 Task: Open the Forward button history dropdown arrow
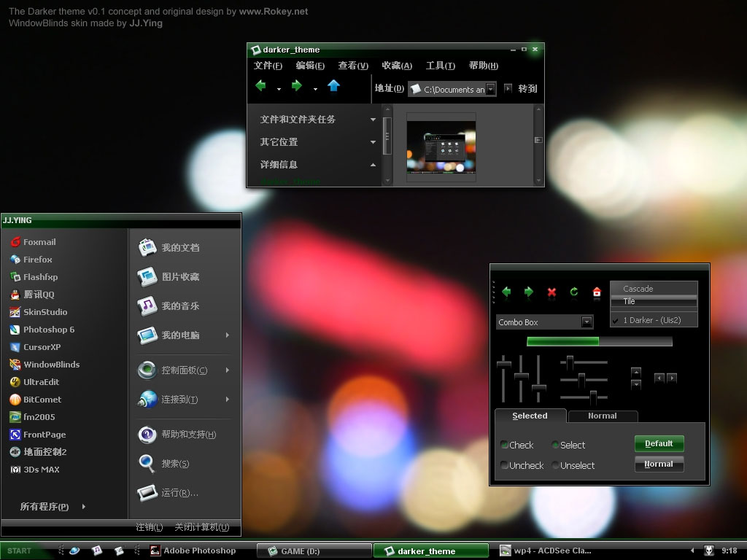point(315,88)
